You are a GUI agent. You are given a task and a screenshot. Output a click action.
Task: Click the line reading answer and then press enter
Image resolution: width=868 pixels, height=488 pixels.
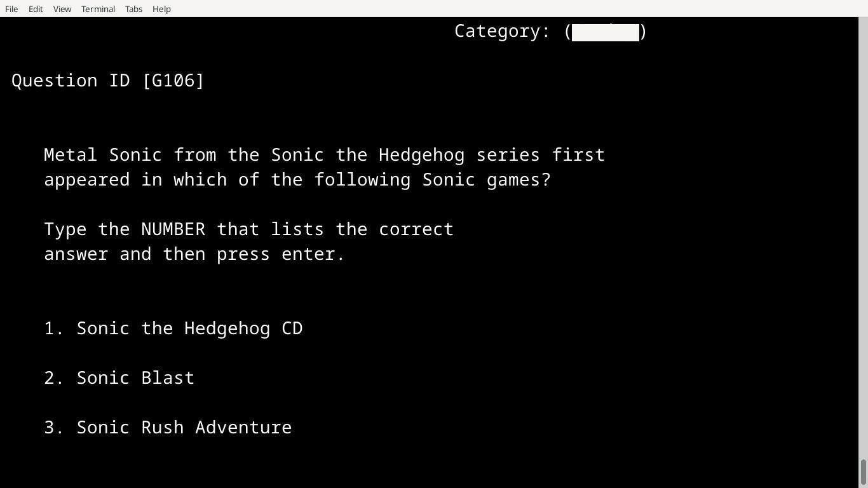coord(194,254)
